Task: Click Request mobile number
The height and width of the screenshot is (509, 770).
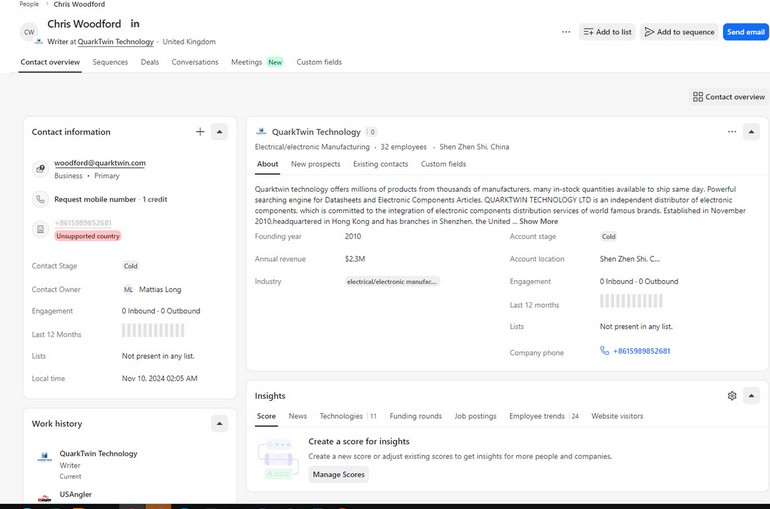Action: pos(95,199)
